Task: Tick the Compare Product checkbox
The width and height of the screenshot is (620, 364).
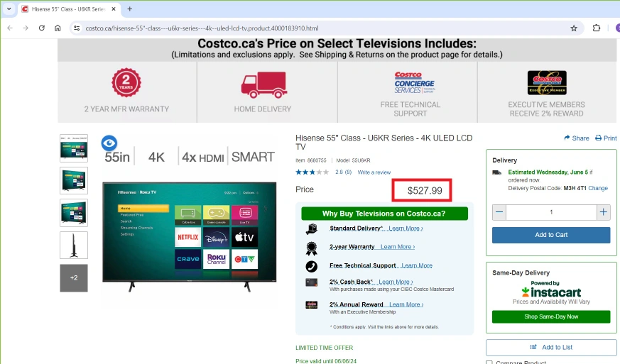Action: point(489,363)
